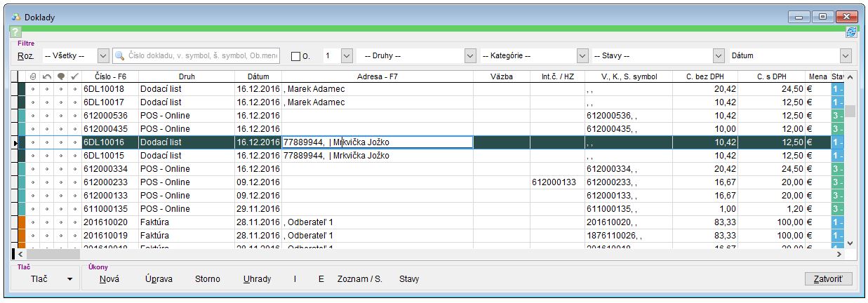Click the checkmark column header icon
This screenshot has width=868, height=303.
tap(74, 76)
